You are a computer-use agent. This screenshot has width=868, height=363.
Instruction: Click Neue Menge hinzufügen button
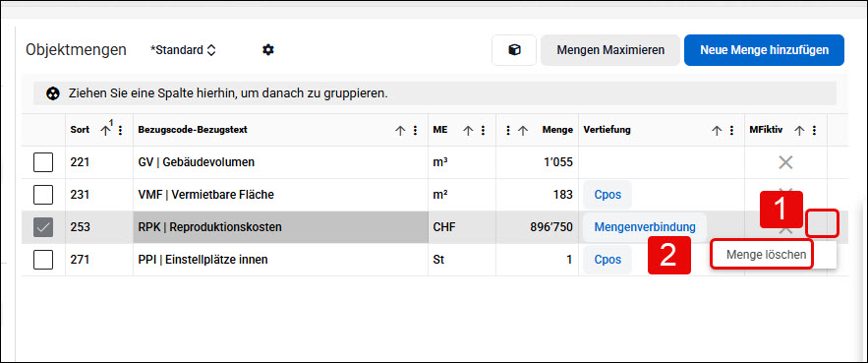(x=764, y=50)
